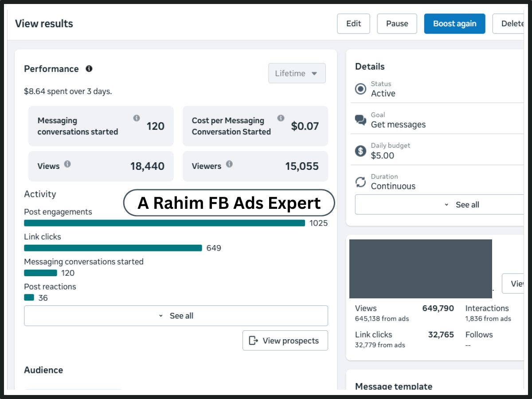
Task: Show the Viewers metric info icon
Action: 229,164
